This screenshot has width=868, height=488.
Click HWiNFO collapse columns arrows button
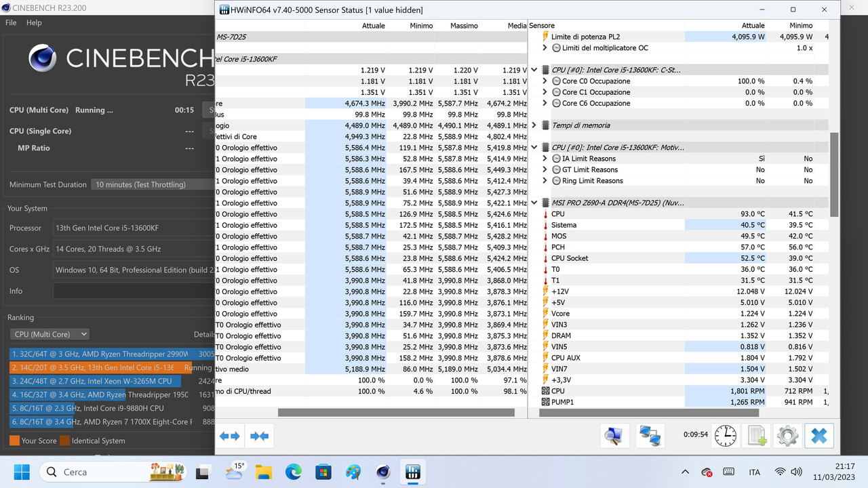click(x=260, y=436)
